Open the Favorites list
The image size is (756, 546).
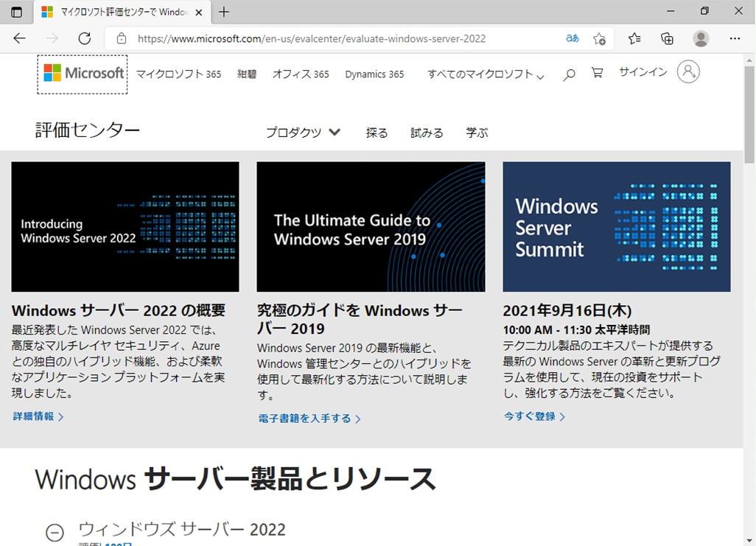coord(634,38)
